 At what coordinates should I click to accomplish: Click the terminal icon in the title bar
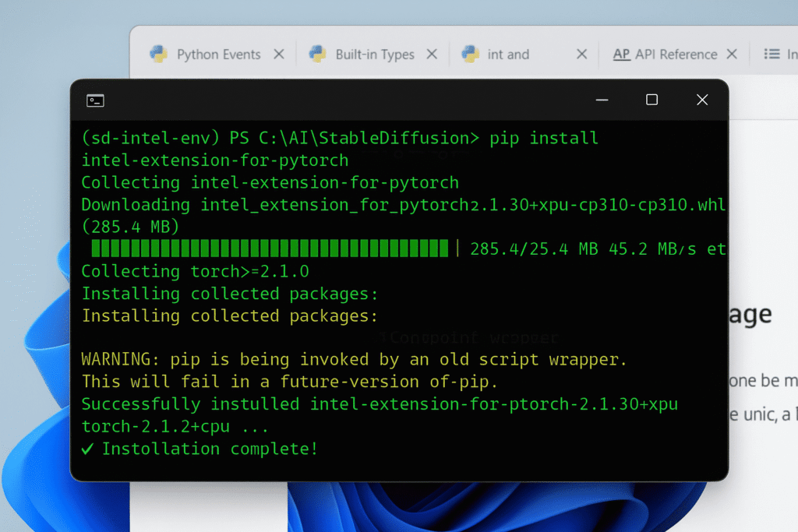pos(95,100)
